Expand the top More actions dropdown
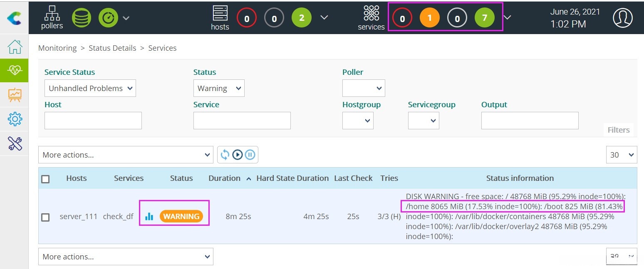This screenshot has width=644, height=269. (126, 155)
